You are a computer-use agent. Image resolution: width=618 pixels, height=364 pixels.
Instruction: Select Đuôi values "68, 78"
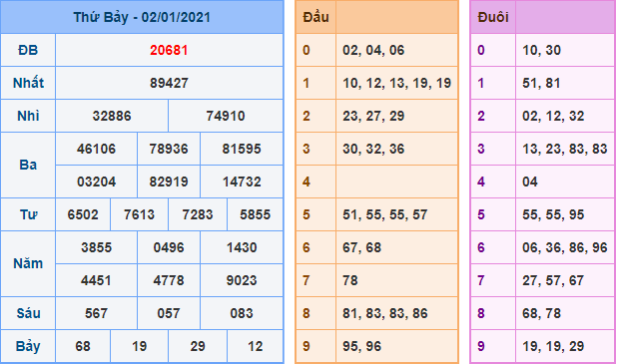541,313
